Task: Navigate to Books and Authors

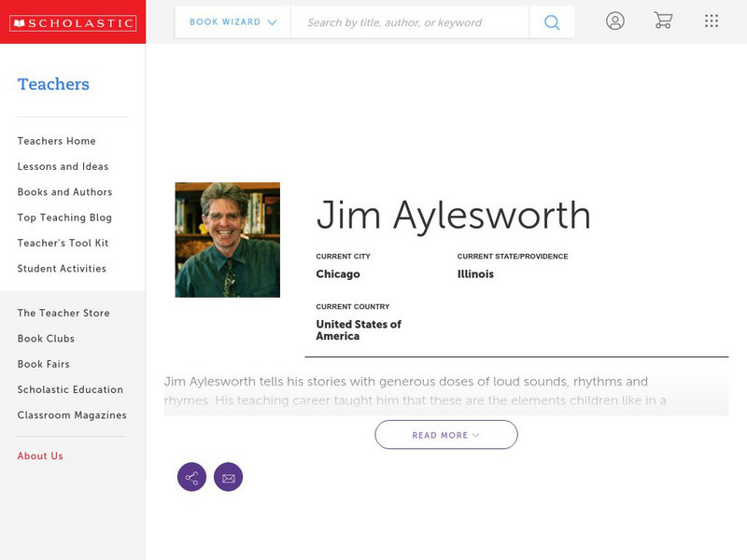Action: (63, 192)
